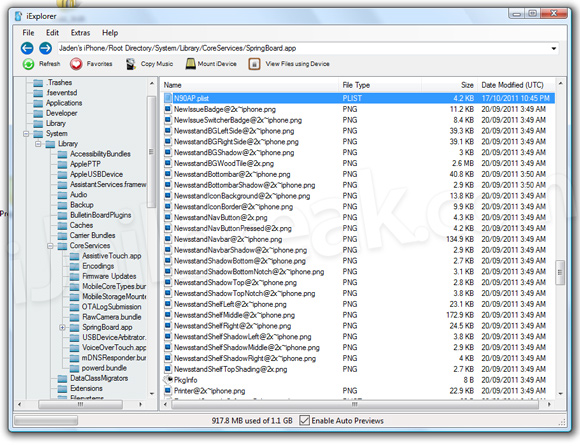Click the iExplorer title bar app icon

point(18,16)
